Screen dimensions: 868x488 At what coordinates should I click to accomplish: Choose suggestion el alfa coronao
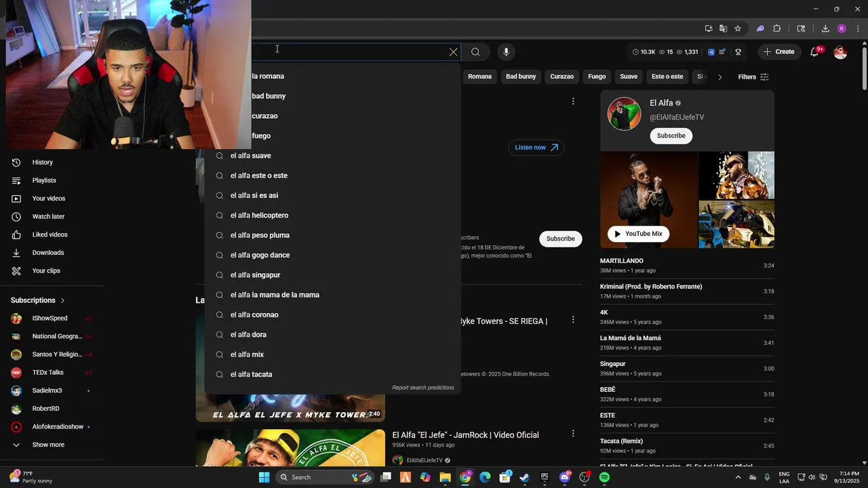pyautogui.click(x=332, y=314)
